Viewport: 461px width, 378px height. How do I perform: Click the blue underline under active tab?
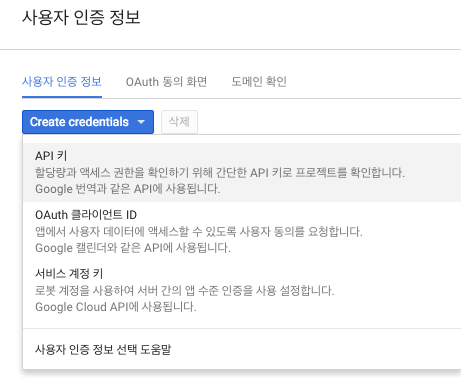point(62,97)
